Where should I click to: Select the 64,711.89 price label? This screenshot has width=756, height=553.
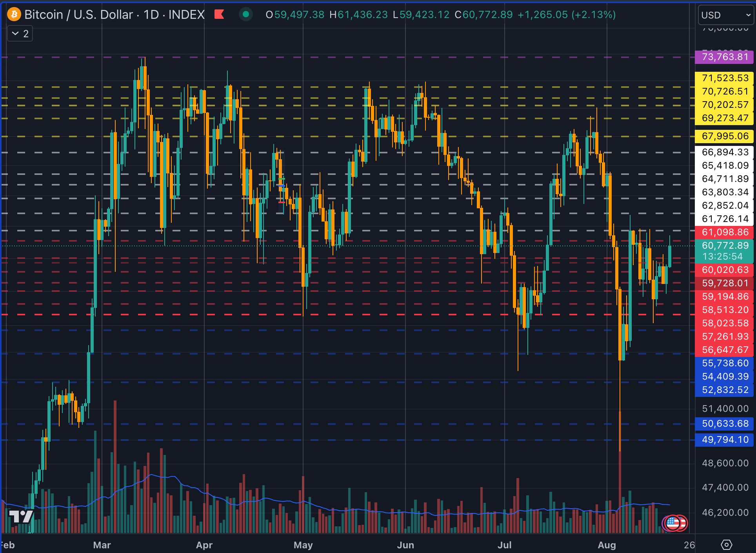click(x=724, y=179)
